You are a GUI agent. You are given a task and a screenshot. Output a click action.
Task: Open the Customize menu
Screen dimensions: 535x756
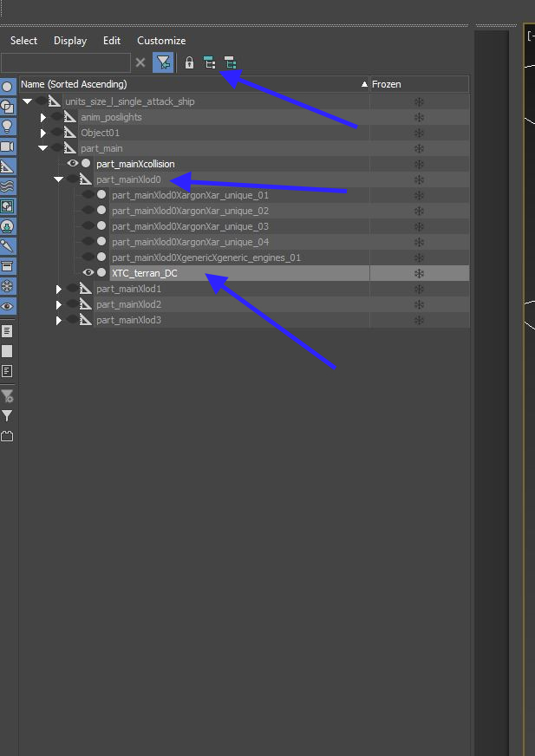161,41
